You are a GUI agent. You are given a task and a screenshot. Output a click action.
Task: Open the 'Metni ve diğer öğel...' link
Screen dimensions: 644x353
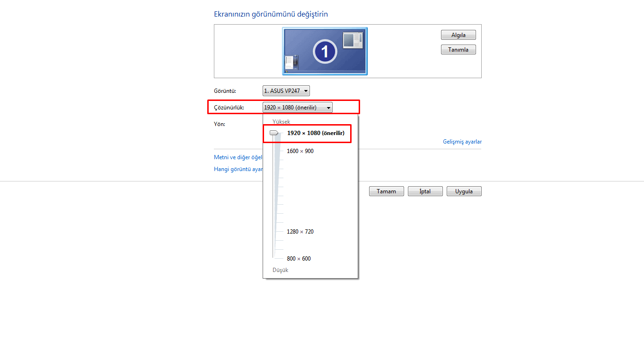point(238,157)
